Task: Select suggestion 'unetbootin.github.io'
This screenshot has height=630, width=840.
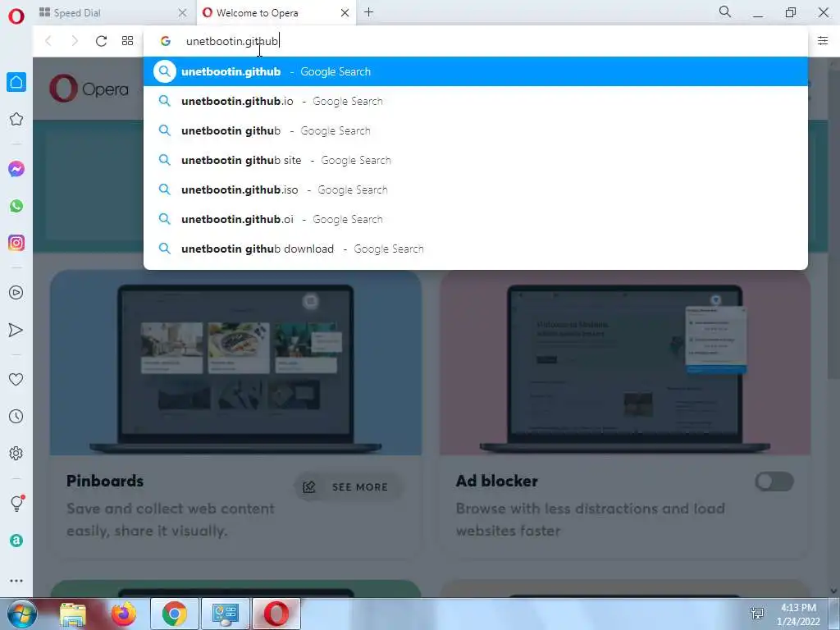Action: coord(476,101)
